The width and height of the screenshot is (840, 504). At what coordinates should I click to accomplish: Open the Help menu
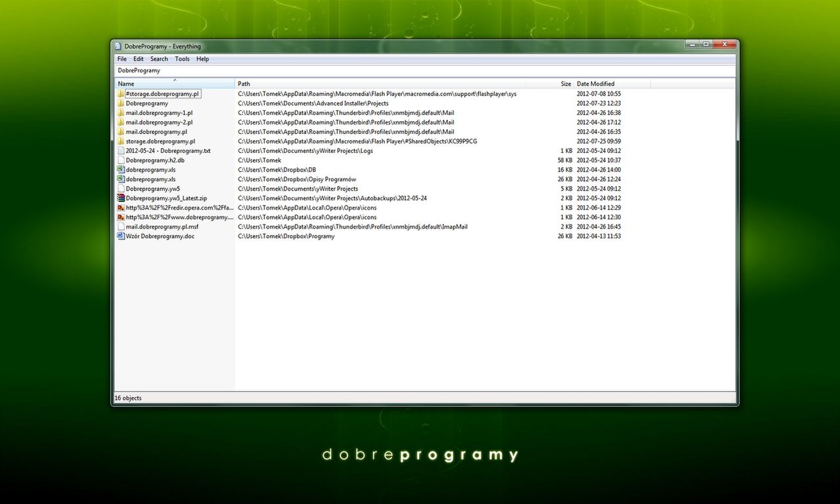203,59
